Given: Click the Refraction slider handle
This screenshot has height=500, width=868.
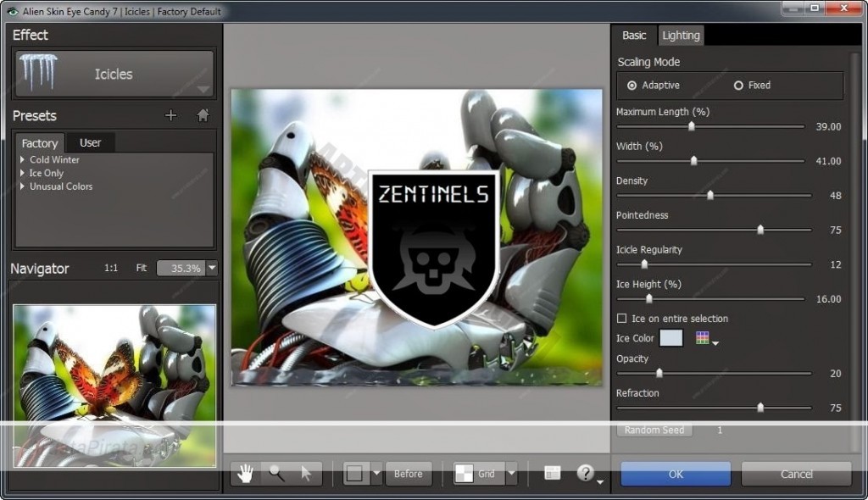Looking at the screenshot, I should [760, 407].
